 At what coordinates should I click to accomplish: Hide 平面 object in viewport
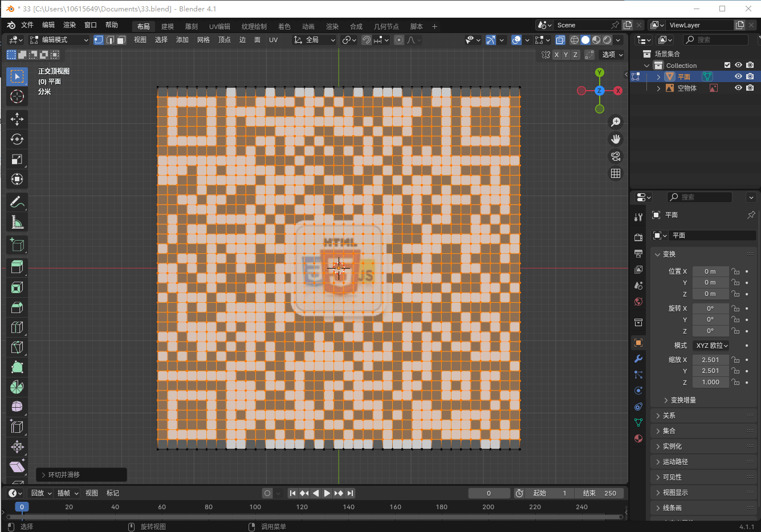coord(738,76)
